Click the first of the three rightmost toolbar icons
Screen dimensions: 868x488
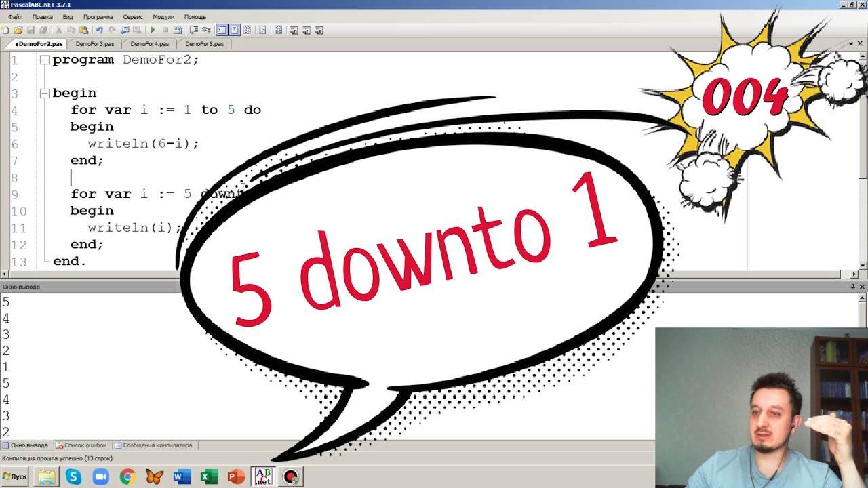click(294, 30)
